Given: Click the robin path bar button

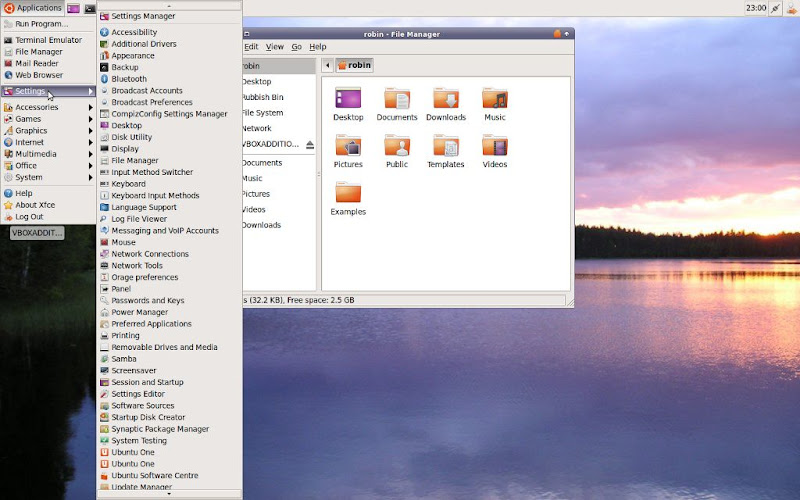Looking at the screenshot, I should coord(354,65).
